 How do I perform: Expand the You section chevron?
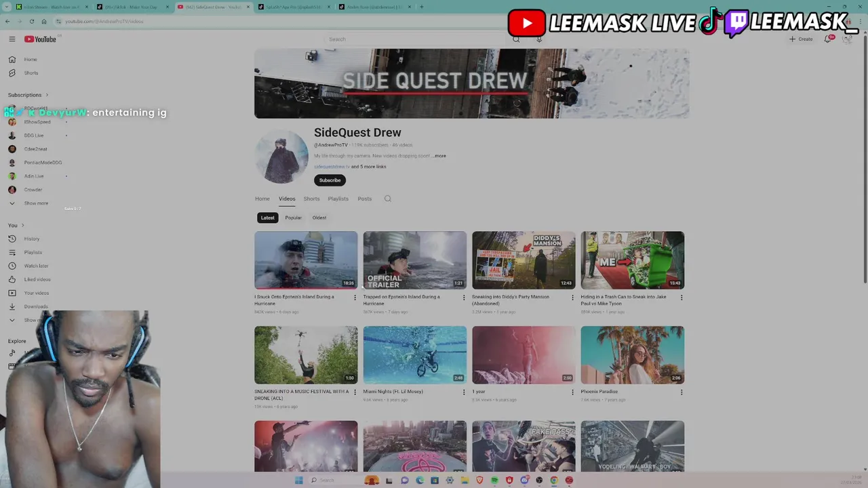tap(22, 225)
